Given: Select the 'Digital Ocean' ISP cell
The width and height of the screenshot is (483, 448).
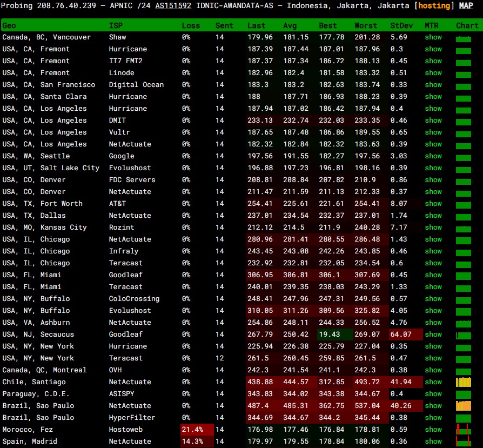Looking at the screenshot, I should 136,85.
